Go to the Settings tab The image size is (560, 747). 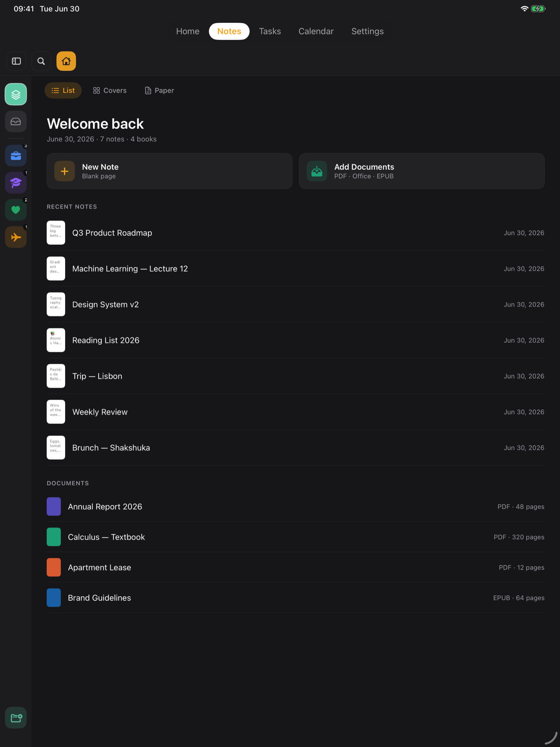pyautogui.click(x=367, y=31)
